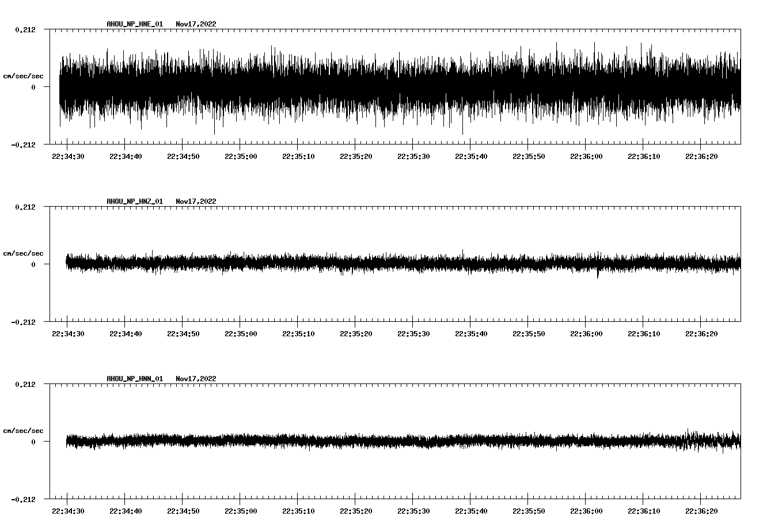Click the 22:35:20 time label under the HNZ plot
This screenshot has width=782, height=532.
[x=356, y=334]
